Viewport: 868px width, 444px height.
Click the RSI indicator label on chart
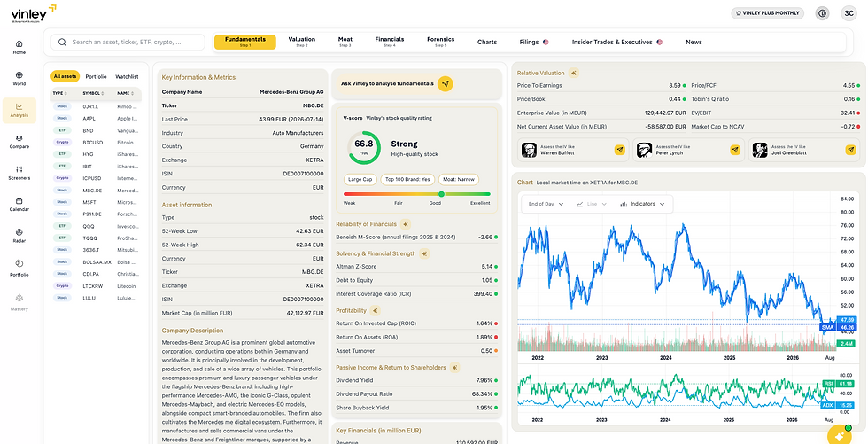[x=829, y=383]
